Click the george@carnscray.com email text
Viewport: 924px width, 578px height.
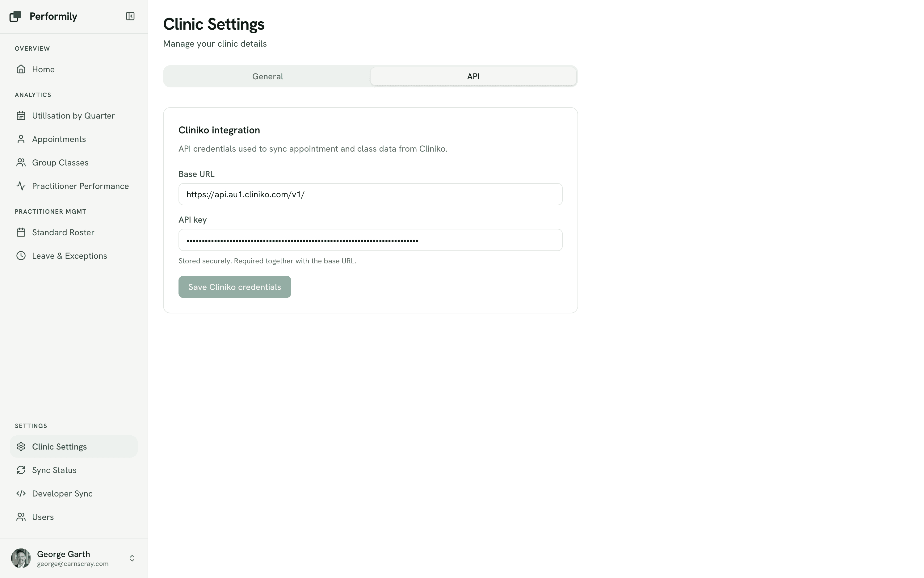click(73, 564)
